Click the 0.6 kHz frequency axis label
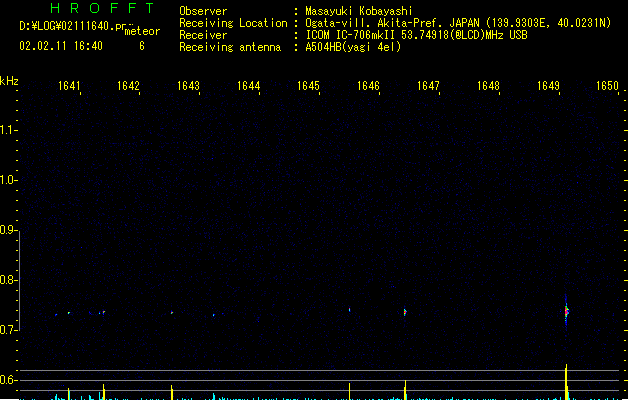629x400 pixels. (7, 380)
